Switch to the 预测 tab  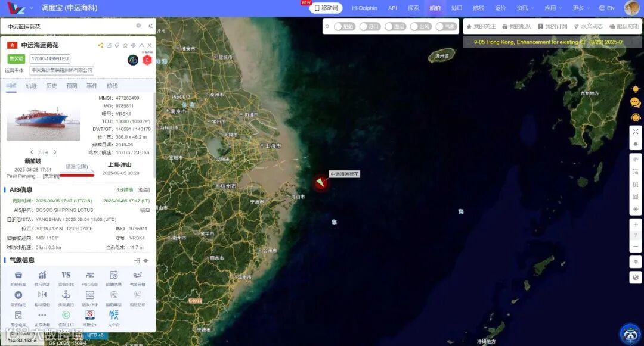pyautogui.click(x=72, y=86)
